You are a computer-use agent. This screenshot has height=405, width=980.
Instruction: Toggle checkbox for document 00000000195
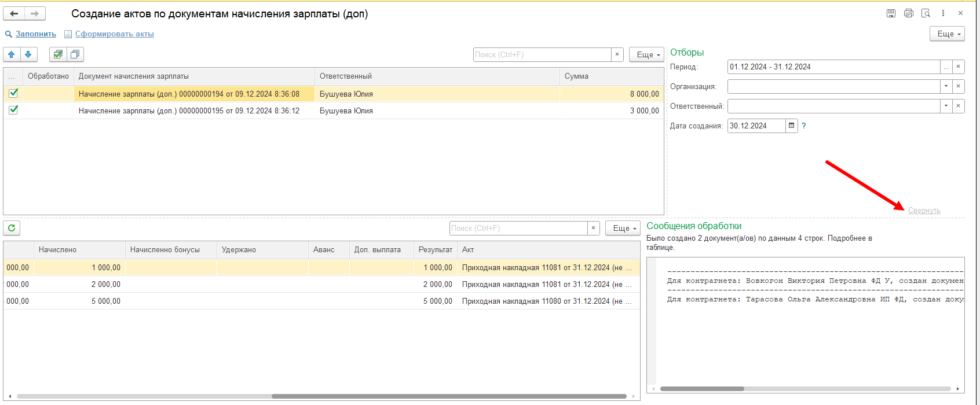pyautogui.click(x=13, y=110)
